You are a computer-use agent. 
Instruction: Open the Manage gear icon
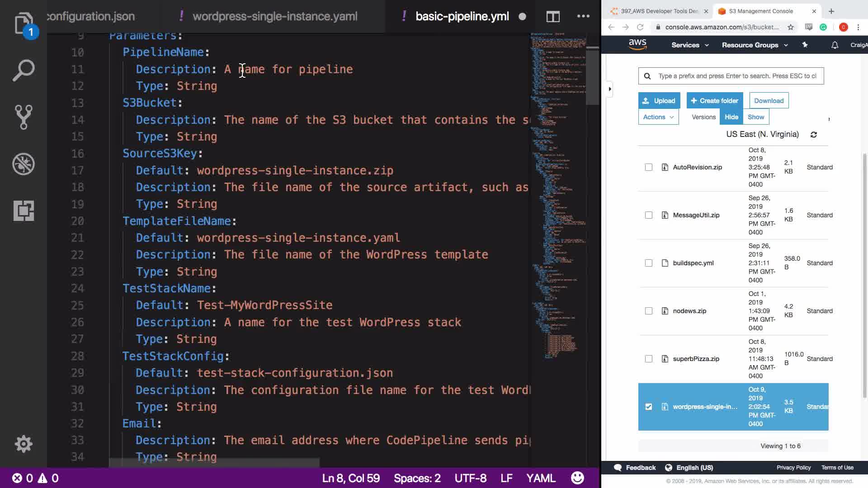pos(24,444)
